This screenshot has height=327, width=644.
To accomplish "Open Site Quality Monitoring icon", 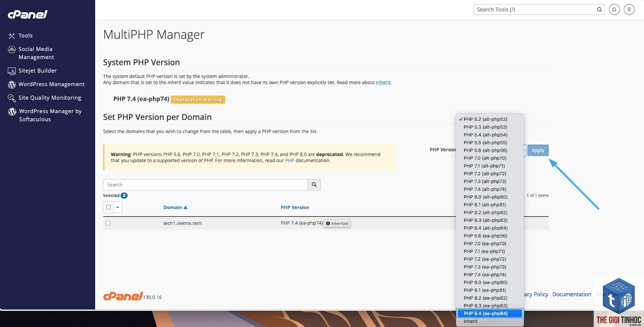I will (x=12, y=98).
